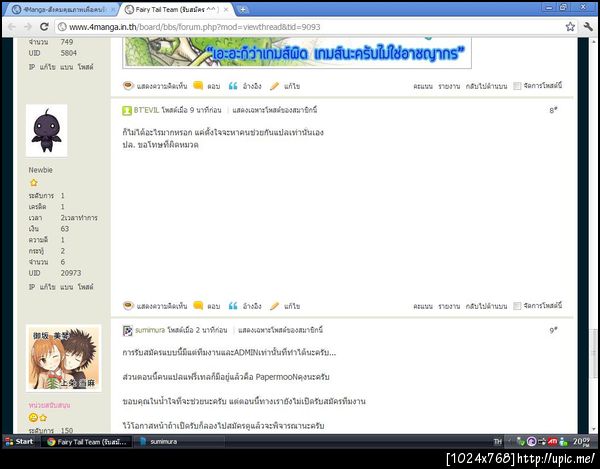Open post number 9# link
This screenshot has width=600, height=469.
point(553,330)
